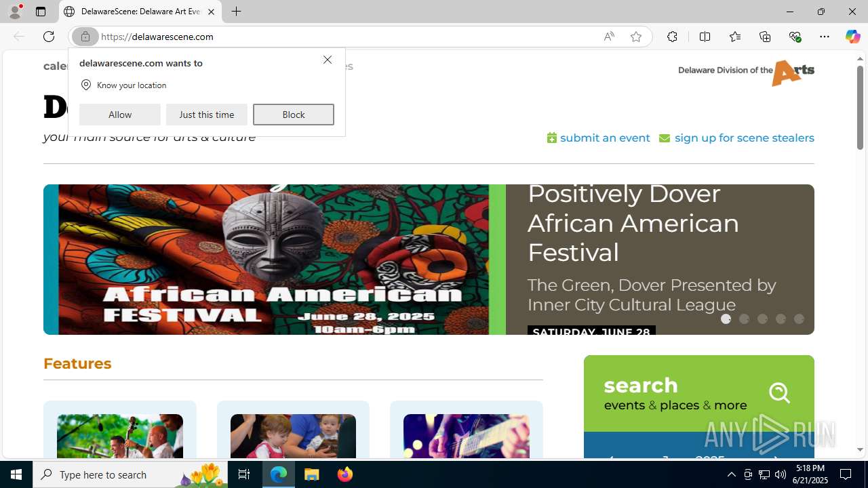The height and width of the screenshot is (488, 868).
Task: Close the DelawareScene browser tab
Action: point(211,12)
